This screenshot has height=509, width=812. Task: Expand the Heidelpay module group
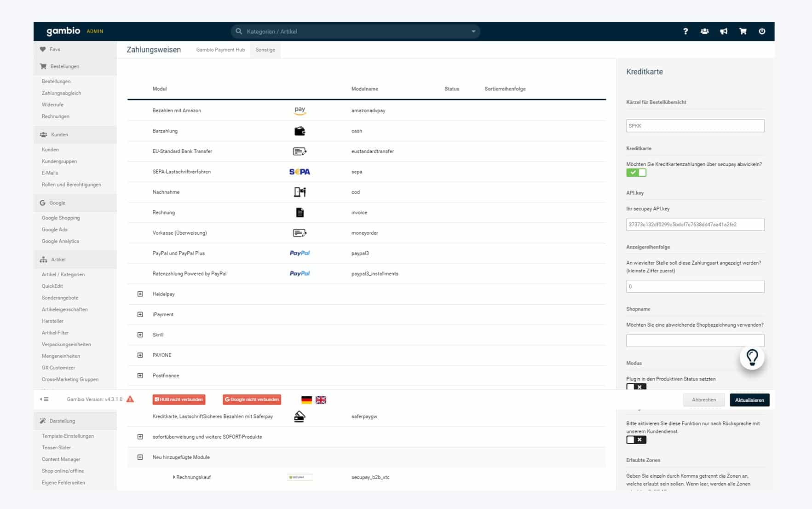pos(140,294)
